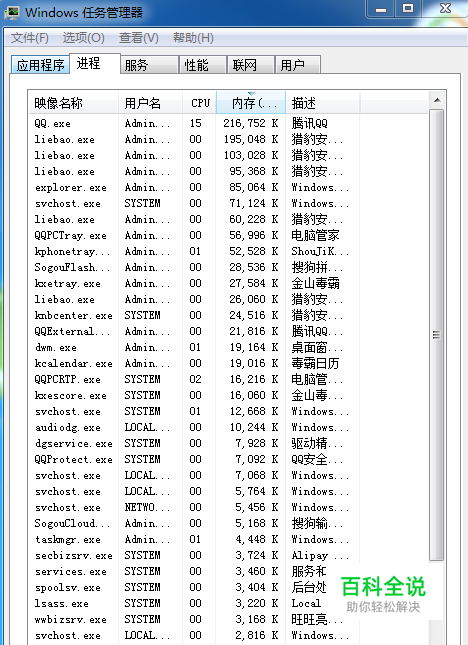Sort by 映像名称 column header
The image size is (468, 645).
(x=73, y=102)
